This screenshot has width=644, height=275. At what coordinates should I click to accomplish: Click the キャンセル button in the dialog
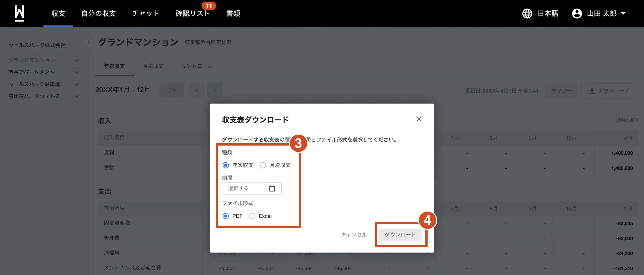[x=354, y=235]
